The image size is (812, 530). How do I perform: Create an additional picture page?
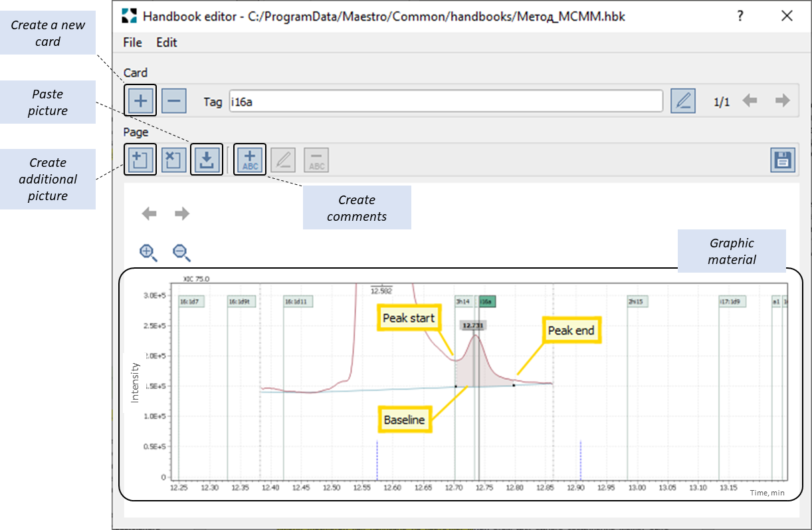tap(140, 160)
